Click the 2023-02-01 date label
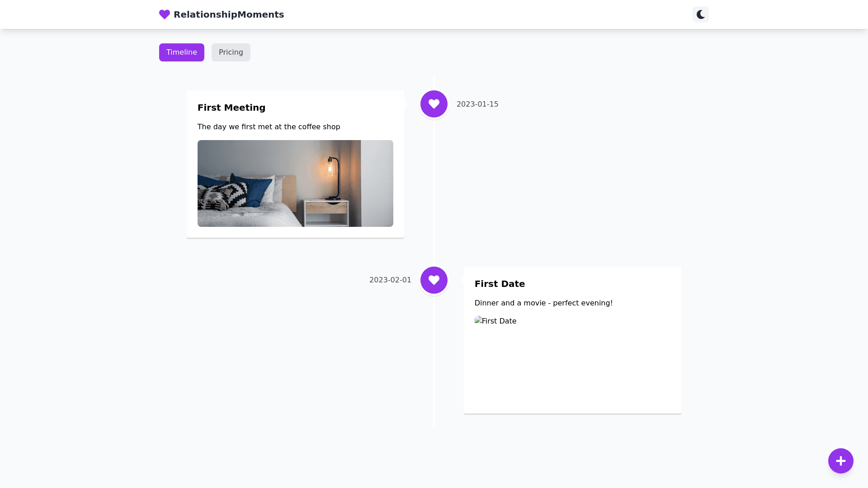This screenshot has height=488, width=868. pyautogui.click(x=390, y=280)
